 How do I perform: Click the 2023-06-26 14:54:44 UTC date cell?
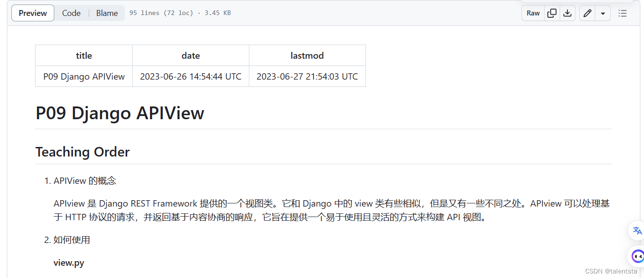tap(191, 76)
